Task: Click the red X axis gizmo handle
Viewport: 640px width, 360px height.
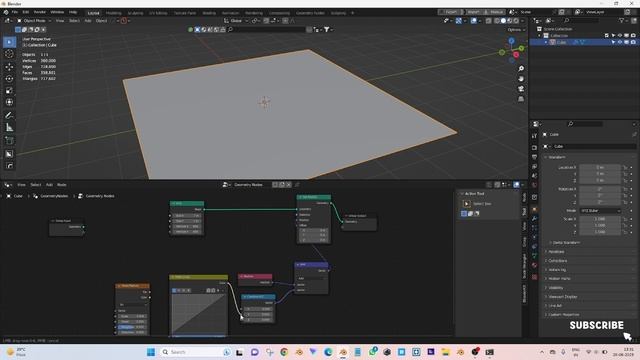Action: click(x=516, y=55)
